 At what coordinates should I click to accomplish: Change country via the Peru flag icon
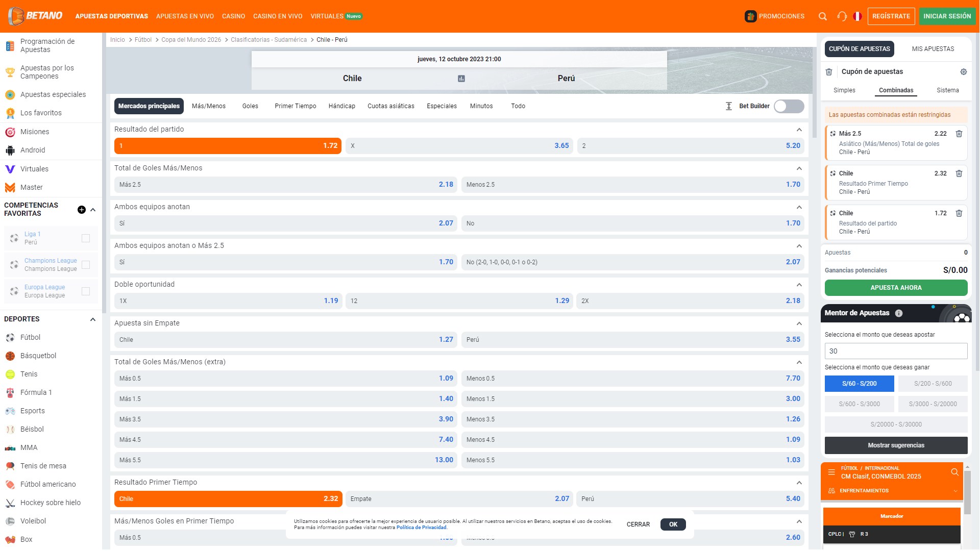pyautogui.click(x=857, y=16)
